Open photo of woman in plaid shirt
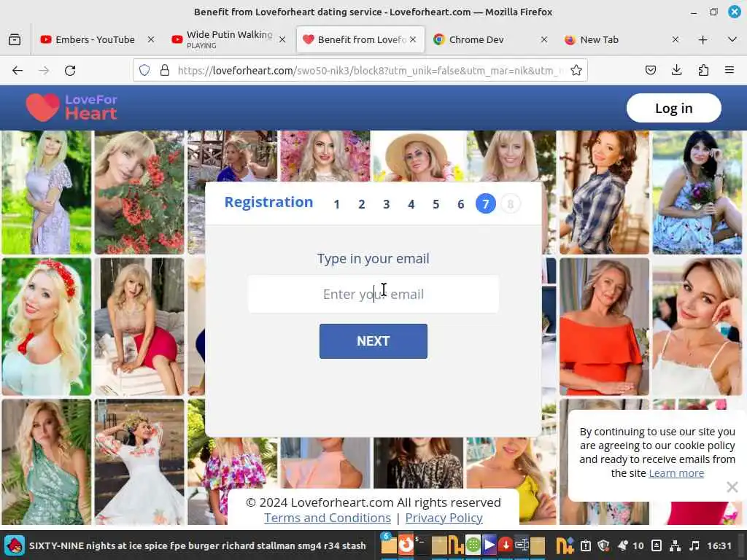Viewport: 747px width, 560px height. [x=604, y=192]
